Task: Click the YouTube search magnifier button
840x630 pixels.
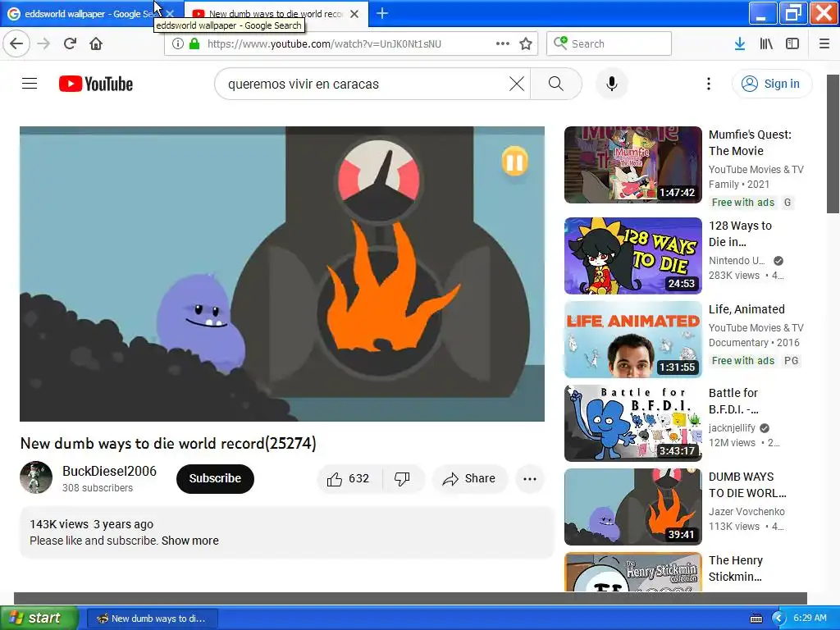Action: (x=556, y=84)
